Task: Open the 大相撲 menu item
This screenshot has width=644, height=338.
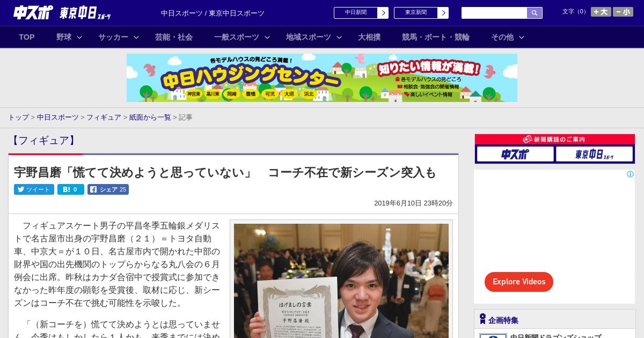Action: tap(369, 37)
